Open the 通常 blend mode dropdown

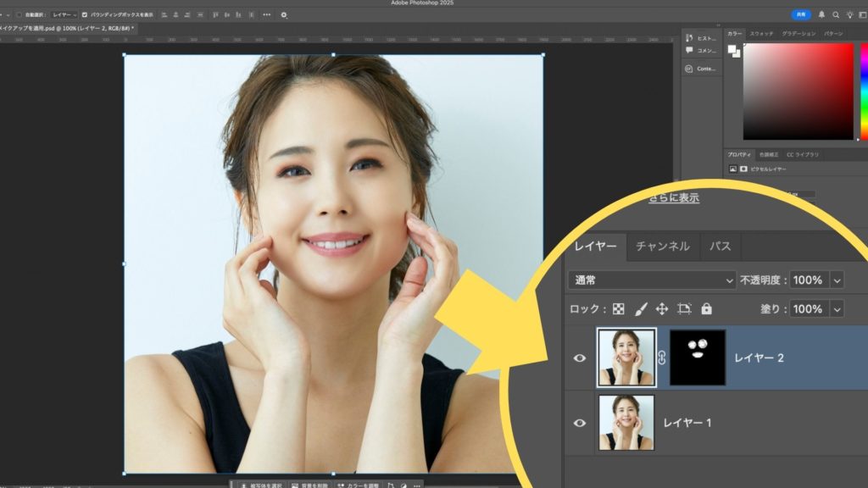coord(652,280)
